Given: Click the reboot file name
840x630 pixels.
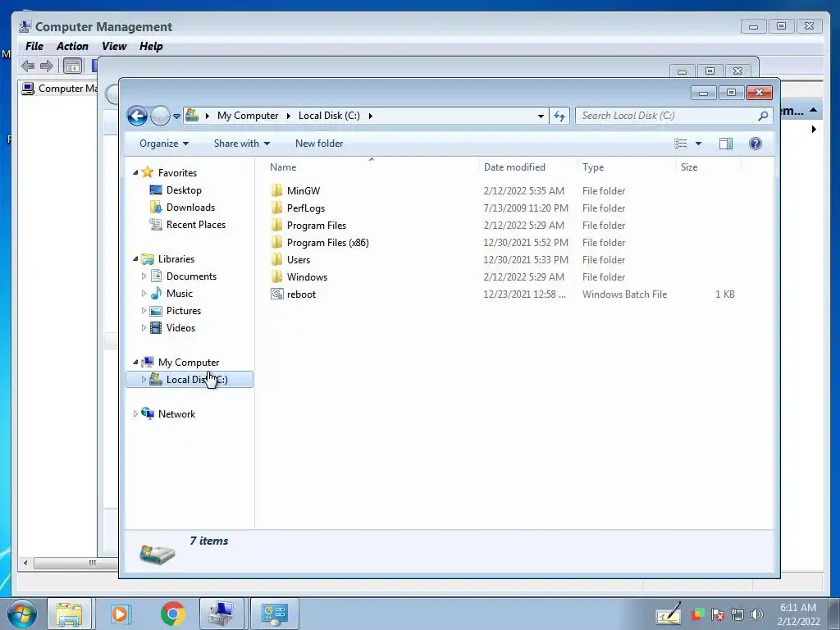Looking at the screenshot, I should (301, 294).
